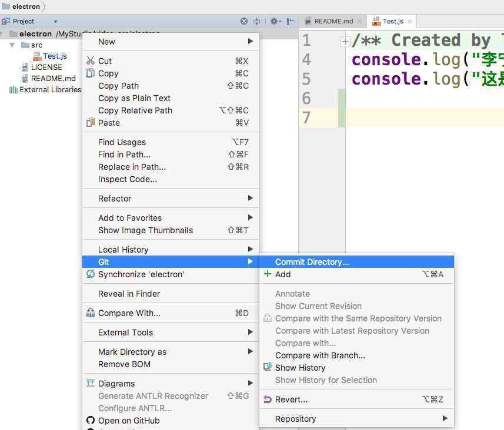Open the Project view dropdown arrow
The height and width of the screenshot is (430, 504).
[x=55, y=22]
